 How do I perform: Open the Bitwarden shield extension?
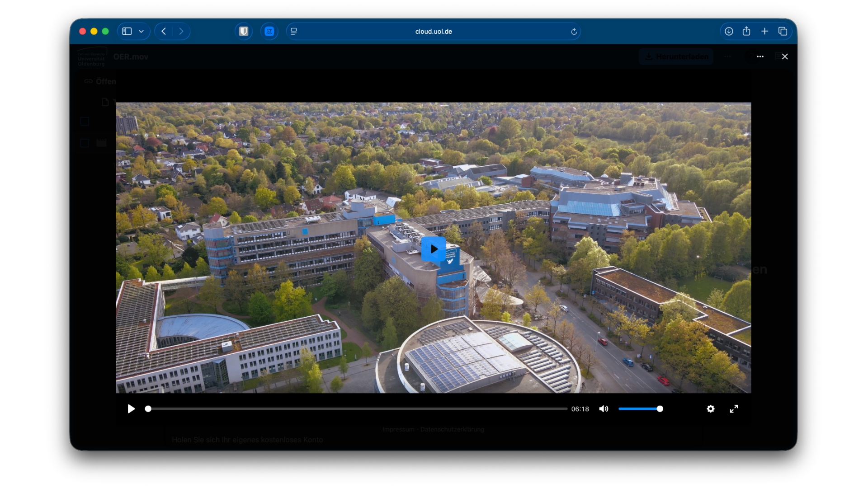click(x=244, y=31)
